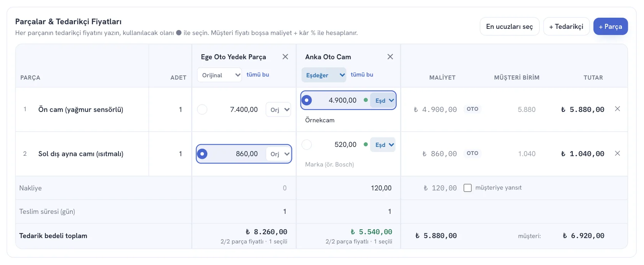The width and height of the screenshot is (644, 265).
Task: Open the Orijinal type dropdown for Ege Oto
Action: (x=219, y=75)
